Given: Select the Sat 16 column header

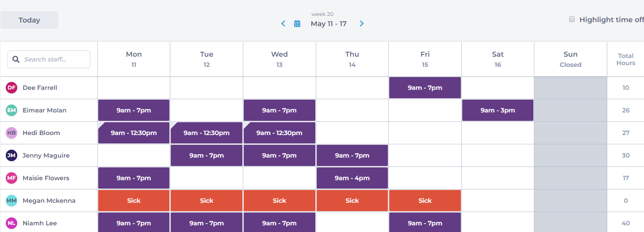Looking at the screenshot, I should [498, 59].
